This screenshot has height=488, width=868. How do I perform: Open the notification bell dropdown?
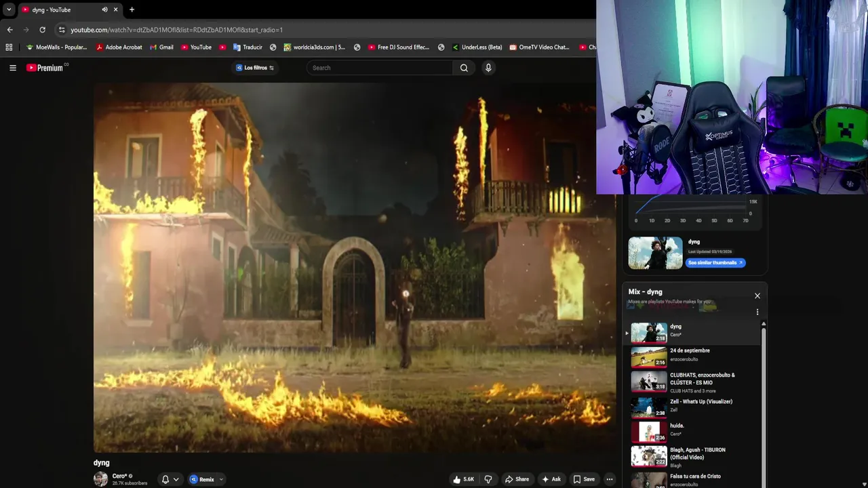pyautogui.click(x=170, y=479)
